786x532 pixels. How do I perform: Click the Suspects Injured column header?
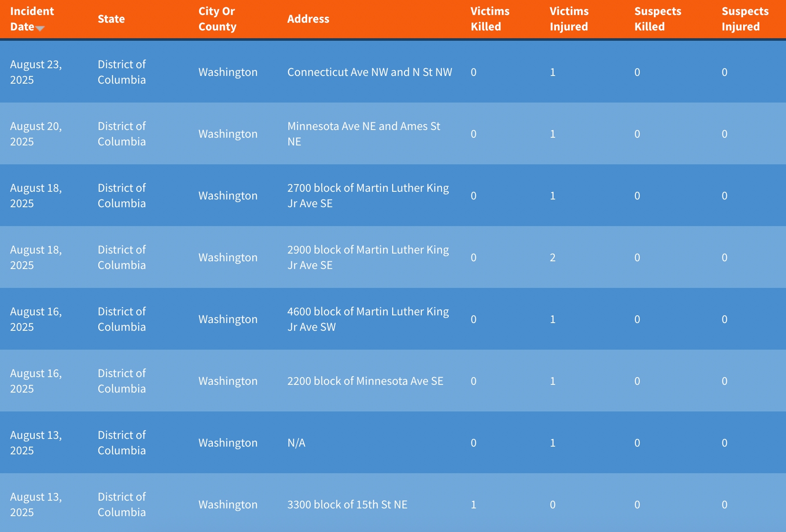pos(745,19)
